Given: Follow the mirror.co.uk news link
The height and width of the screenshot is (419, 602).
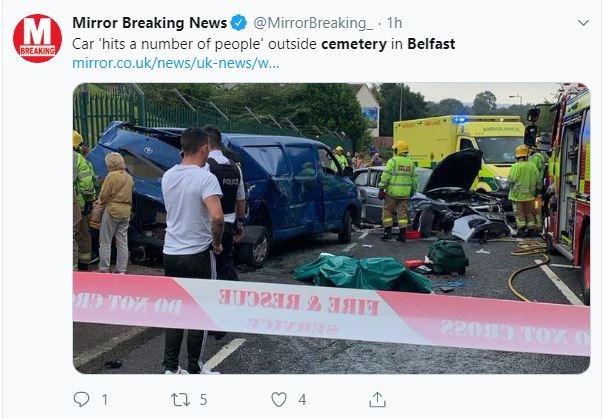Looking at the screenshot, I should pos(175,63).
